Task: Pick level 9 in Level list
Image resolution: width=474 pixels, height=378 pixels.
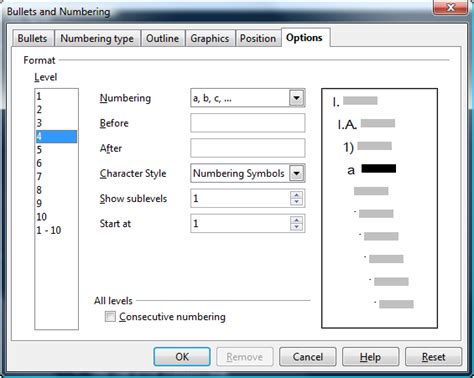Action: click(x=56, y=203)
